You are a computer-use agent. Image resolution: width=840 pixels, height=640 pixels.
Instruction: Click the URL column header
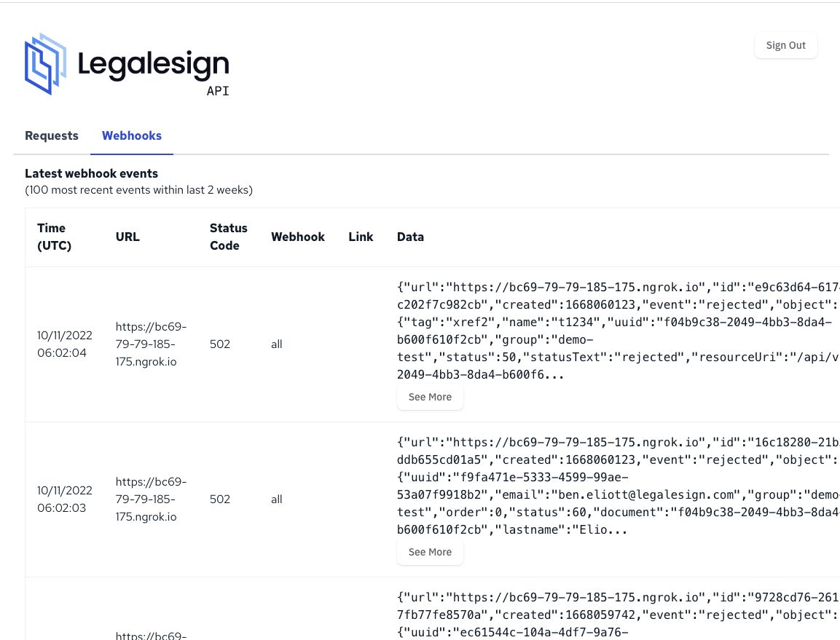pyautogui.click(x=127, y=237)
